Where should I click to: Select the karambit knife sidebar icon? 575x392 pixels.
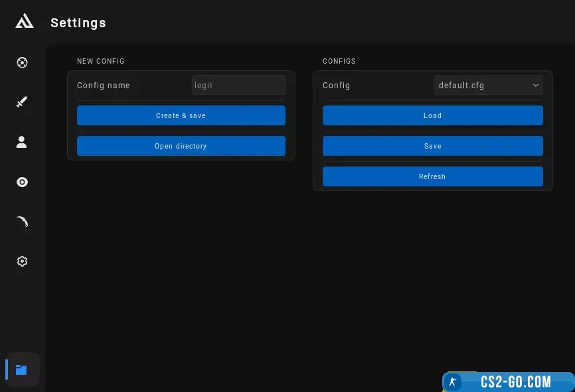click(22, 222)
